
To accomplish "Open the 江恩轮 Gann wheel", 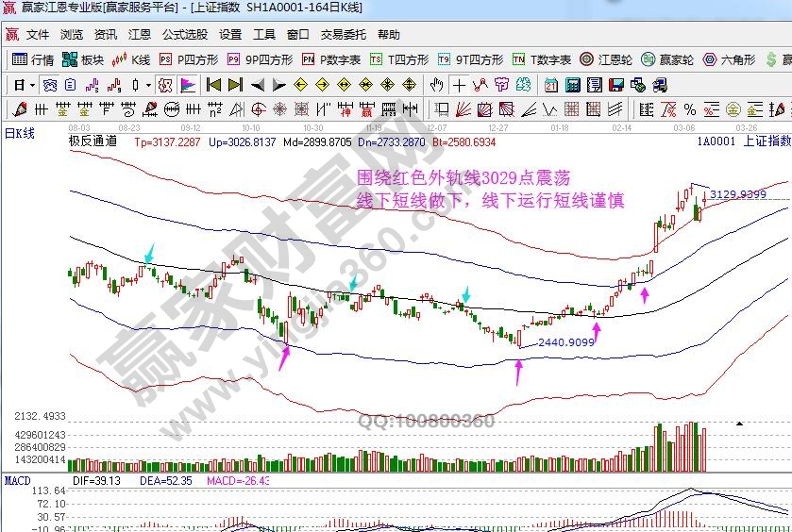I will (608, 59).
